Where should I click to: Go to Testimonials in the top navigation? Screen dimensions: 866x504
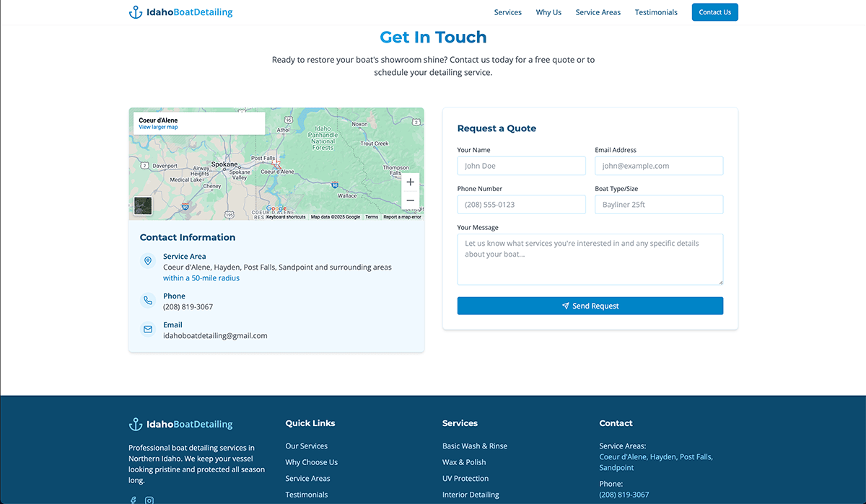tap(656, 12)
